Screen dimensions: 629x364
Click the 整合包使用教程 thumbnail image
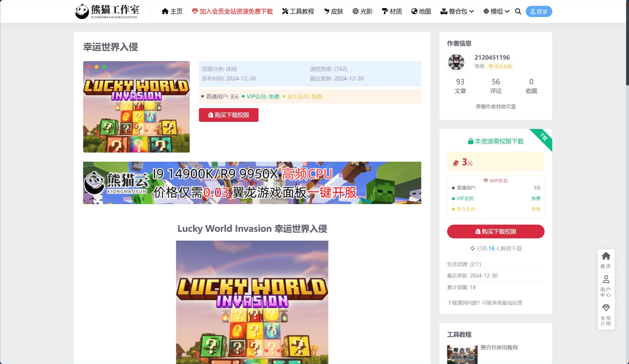click(462, 354)
